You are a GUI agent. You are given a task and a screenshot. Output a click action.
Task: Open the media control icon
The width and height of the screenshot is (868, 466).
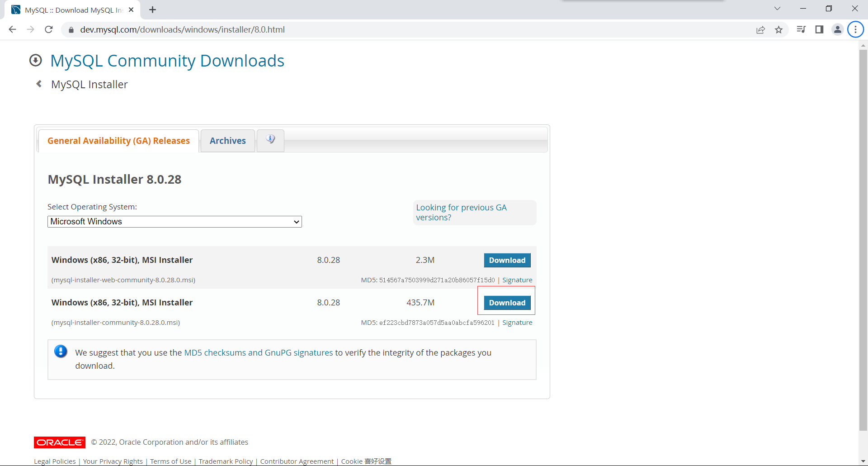point(801,29)
